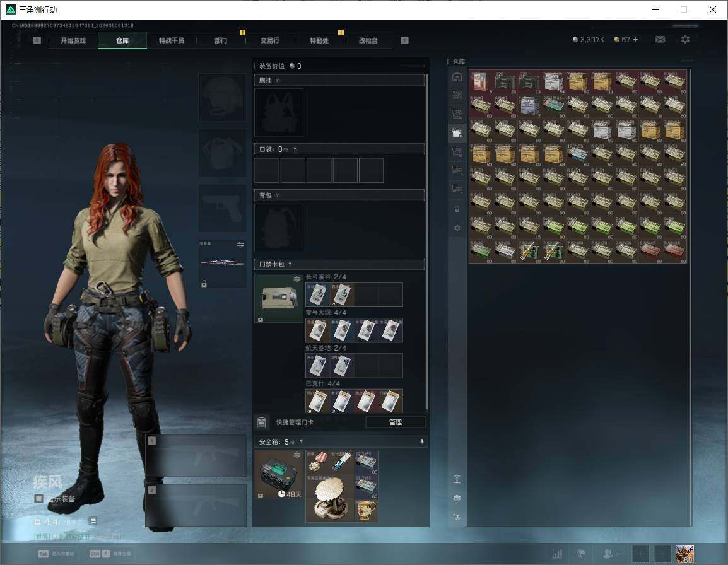
Task: Click the first empty squad plus slot
Action: click(641, 554)
